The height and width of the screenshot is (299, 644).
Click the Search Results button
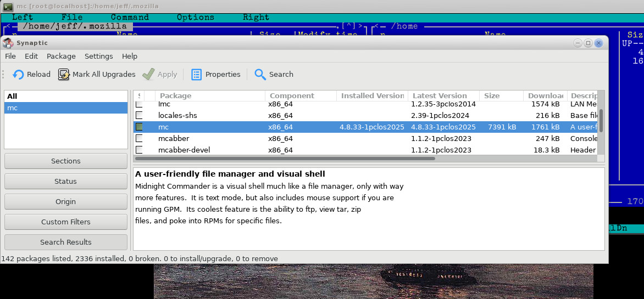[66, 242]
